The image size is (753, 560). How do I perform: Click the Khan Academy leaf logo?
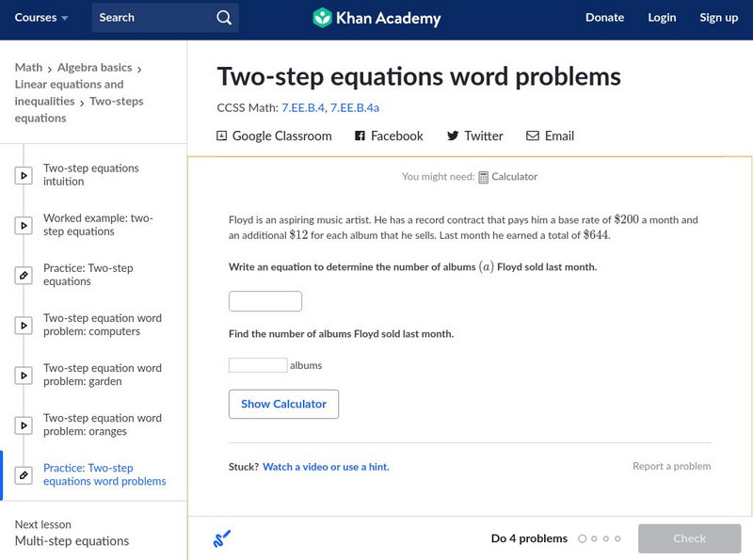(x=323, y=17)
